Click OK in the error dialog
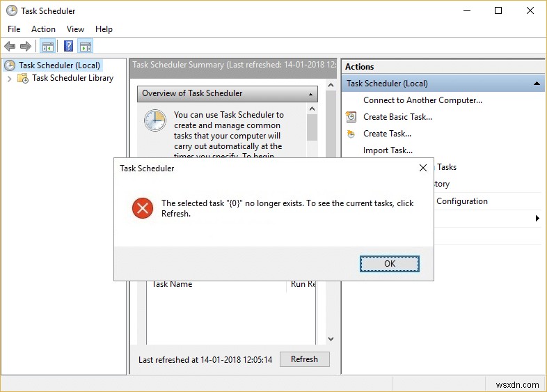This screenshot has width=547, height=392. point(390,264)
